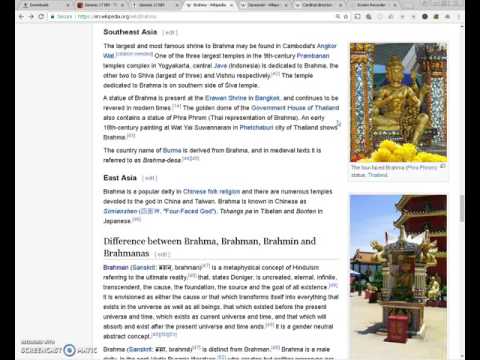Bookmark this page with the star icon
Screen dimensions: 480x360
[x=346, y=16]
